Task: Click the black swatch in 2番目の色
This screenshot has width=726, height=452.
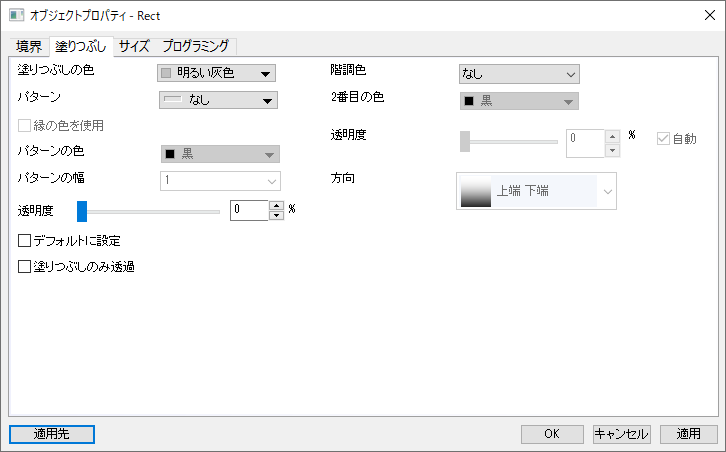Action: pos(469,101)
